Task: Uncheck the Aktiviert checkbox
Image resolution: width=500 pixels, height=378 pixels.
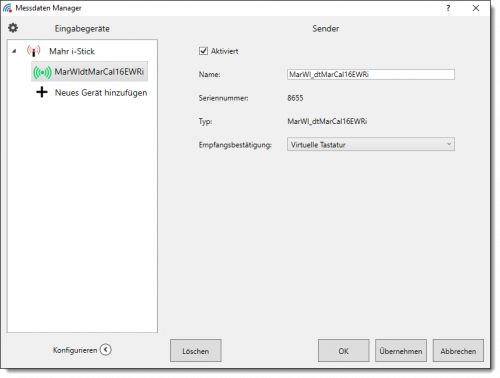Action: pyautogui.click(x=203, y=51)
